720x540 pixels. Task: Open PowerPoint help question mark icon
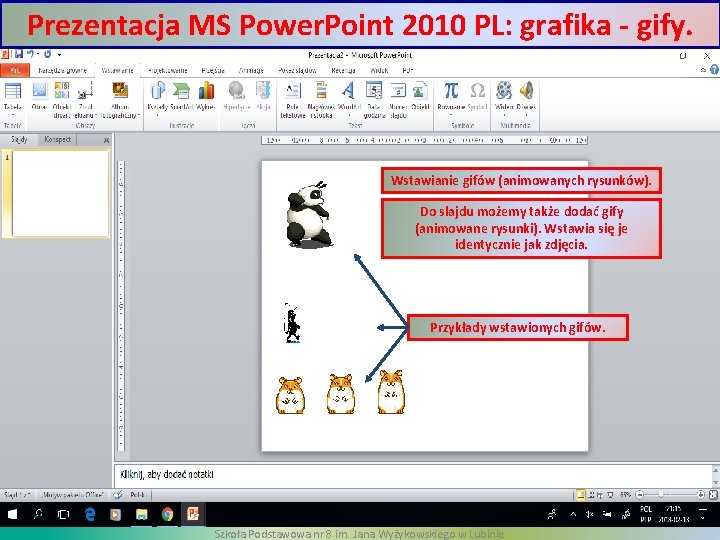(714, 70)
